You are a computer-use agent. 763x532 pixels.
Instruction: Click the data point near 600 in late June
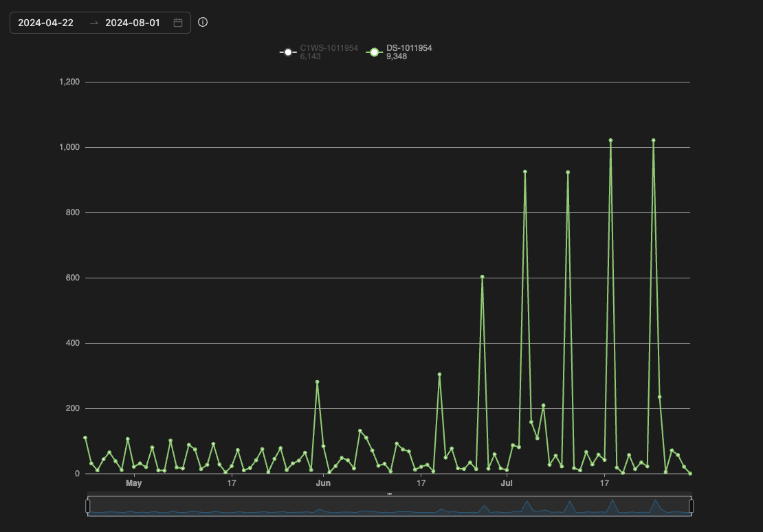pyautogui.click(x=483, y=276)
